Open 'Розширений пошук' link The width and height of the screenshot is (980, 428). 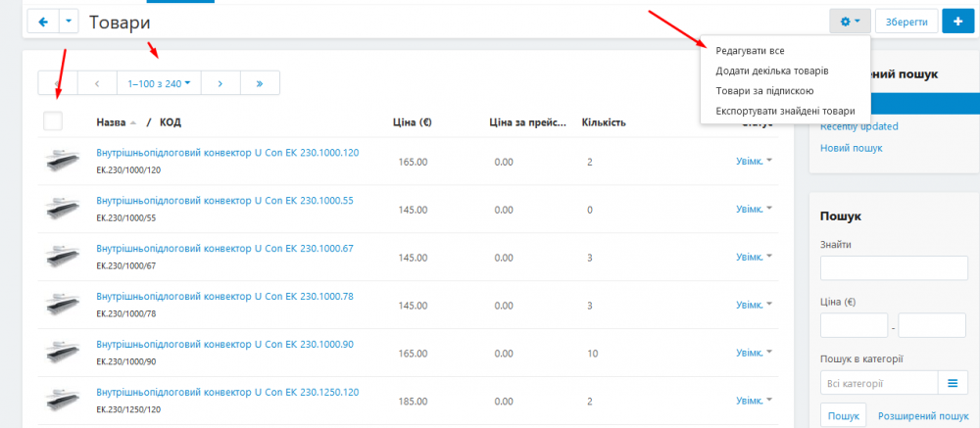pyautogui.click(x=922, y=414)
